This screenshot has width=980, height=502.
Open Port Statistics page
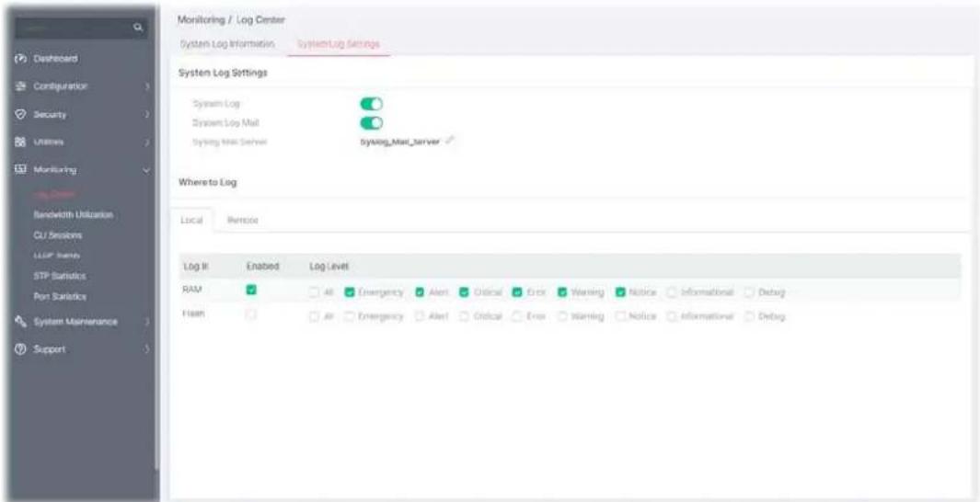click(x=60, y=296)
